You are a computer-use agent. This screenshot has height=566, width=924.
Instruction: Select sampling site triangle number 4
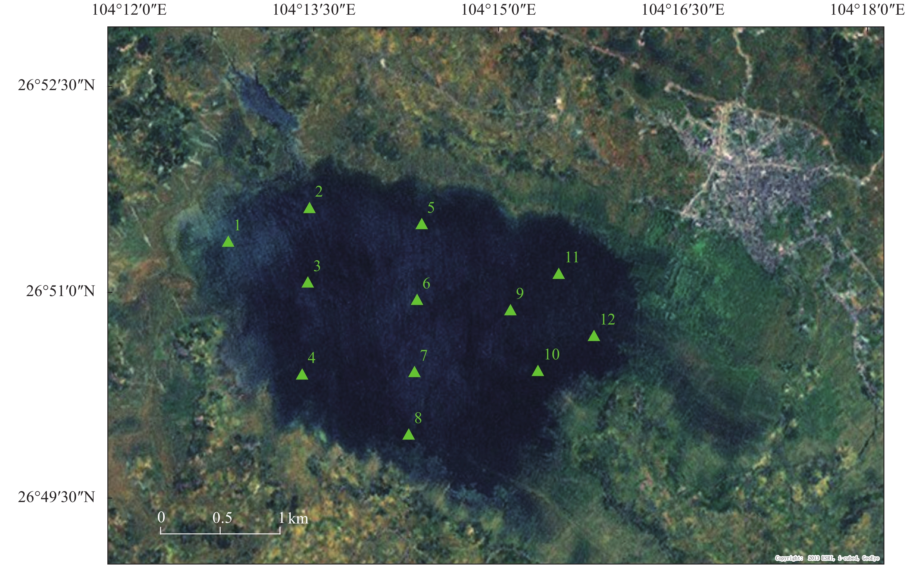click(x=302, y=375)
